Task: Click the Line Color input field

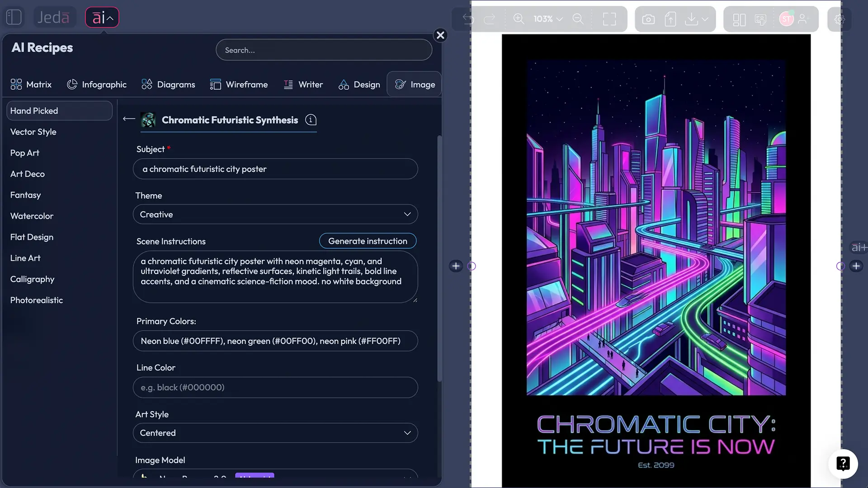Action: click(275, 388)
